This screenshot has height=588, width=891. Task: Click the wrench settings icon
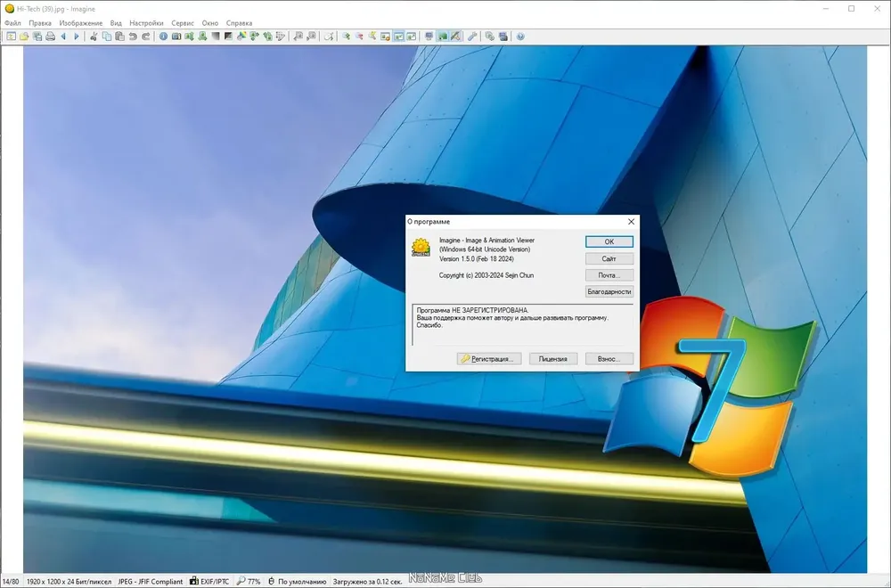pyautogui.click(x=471, y=37)
